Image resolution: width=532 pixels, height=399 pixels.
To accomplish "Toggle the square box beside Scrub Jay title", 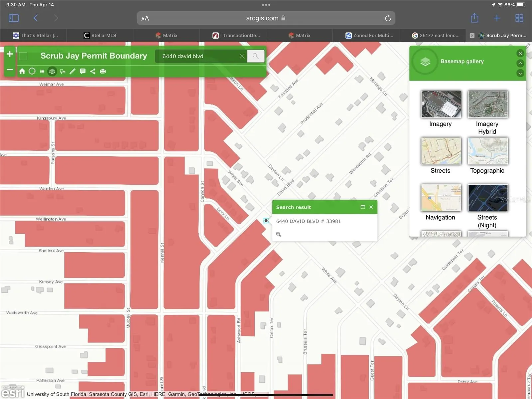I will tap(23, 56).
